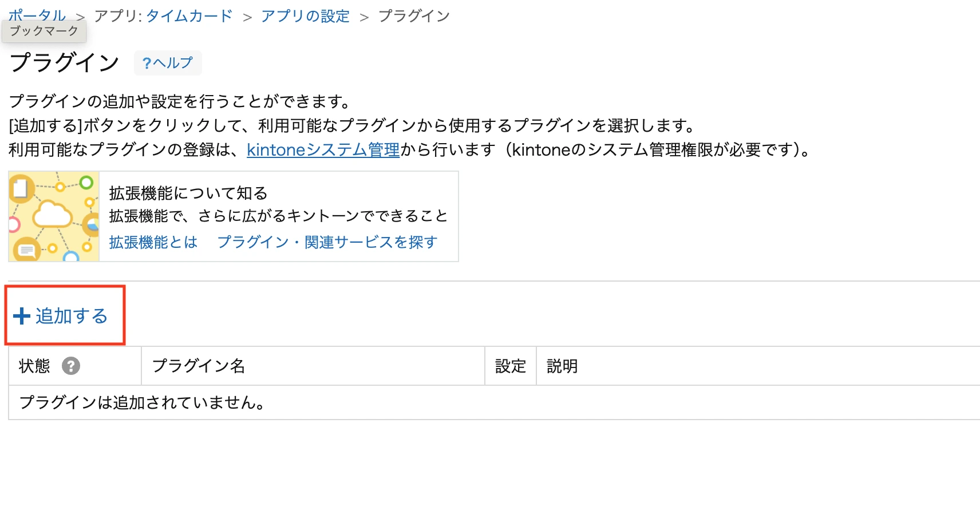Click the プラグインは追加されていません empty row
980x506 pixels.
(495, 402)
